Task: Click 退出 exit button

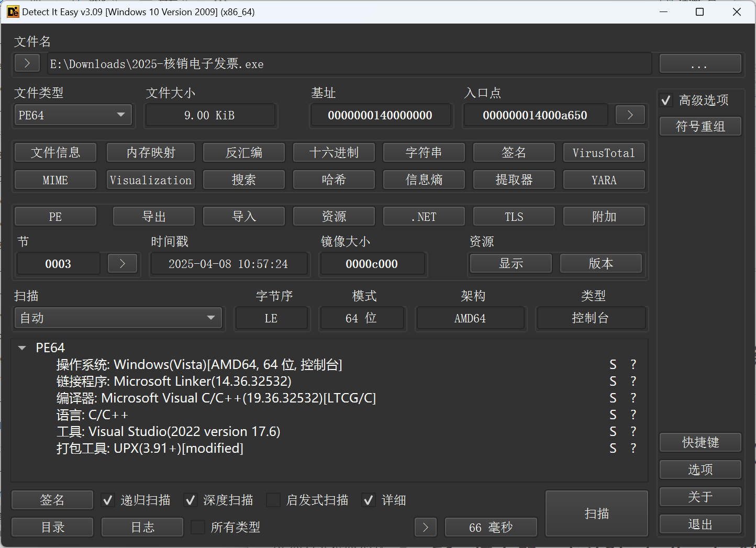Action: click(701, 524)
